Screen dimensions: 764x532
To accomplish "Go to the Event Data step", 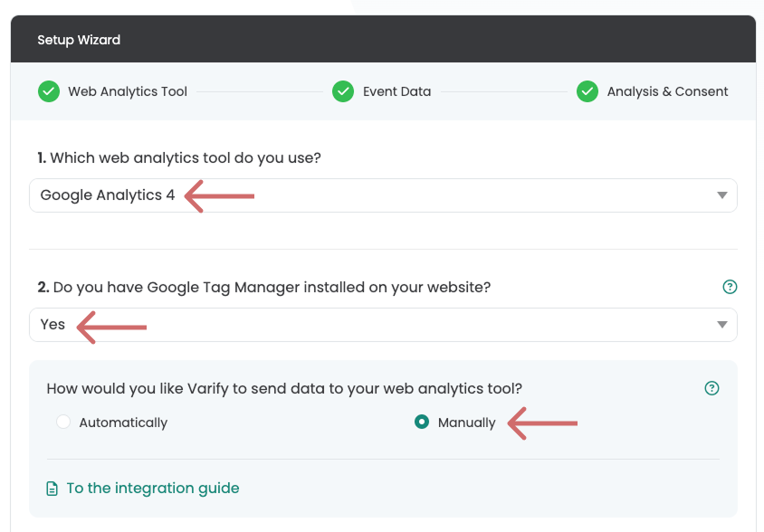I will (396, 91).
